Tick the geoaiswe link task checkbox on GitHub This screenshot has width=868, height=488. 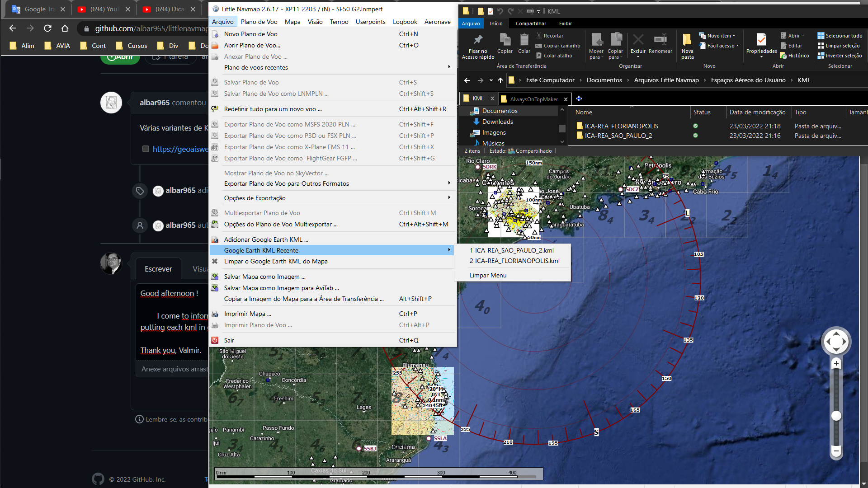(146, 149)
